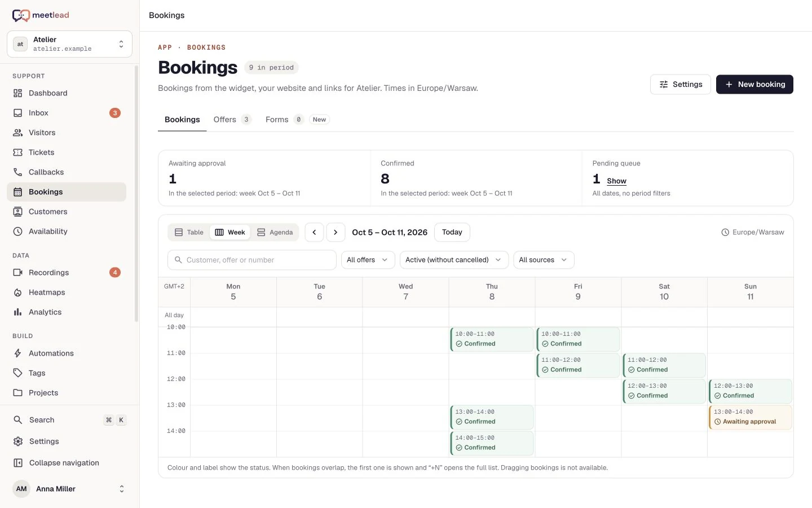Click the Collapse navigation panel icon
The width and height of the screenshot is (812, 508).
click(x=18, y=463)
